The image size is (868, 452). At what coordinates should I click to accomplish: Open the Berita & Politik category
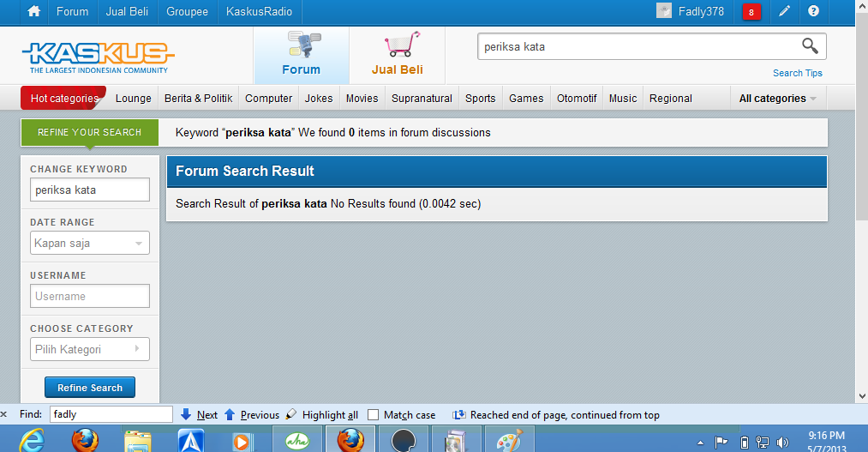tap(198, 98)
